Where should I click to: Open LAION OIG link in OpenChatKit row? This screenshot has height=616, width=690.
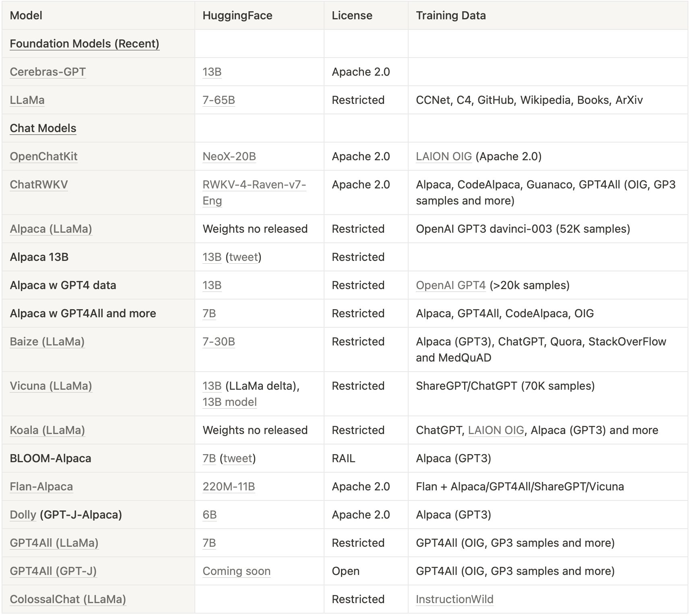444,156
